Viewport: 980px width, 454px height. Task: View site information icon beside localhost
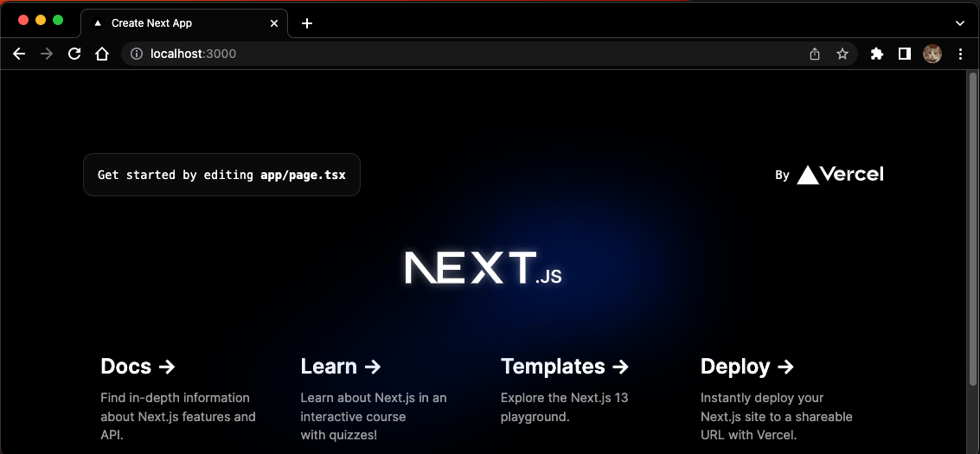(137, 54)
